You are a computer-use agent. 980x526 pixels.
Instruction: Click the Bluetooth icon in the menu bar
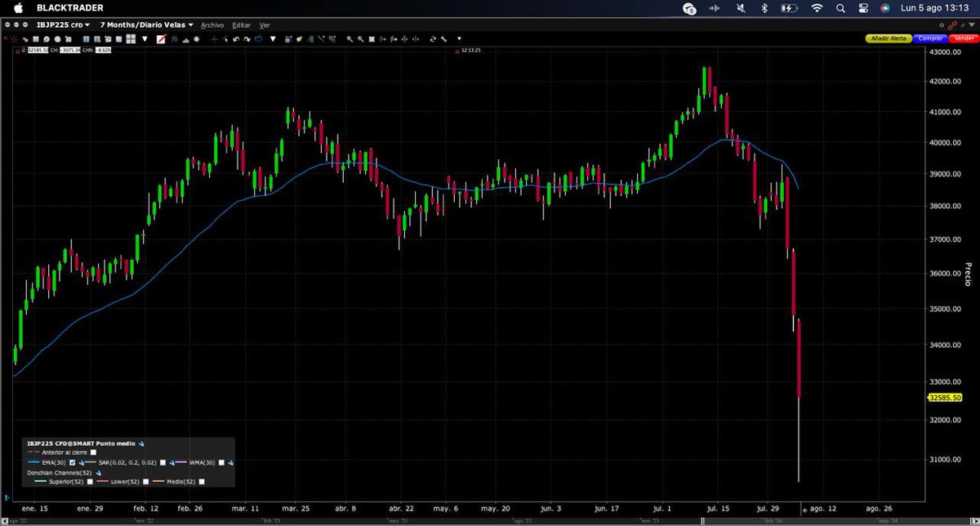click(764, 7)
